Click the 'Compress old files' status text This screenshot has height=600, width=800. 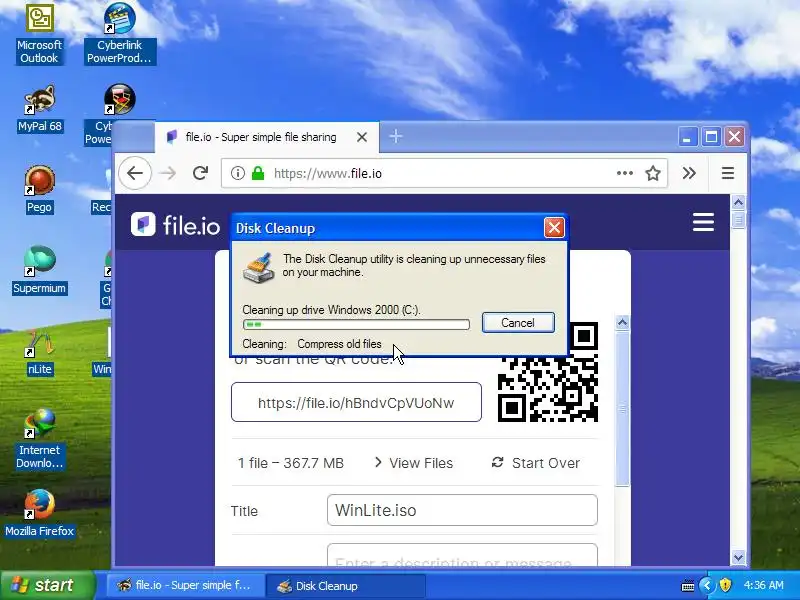(x=339, y=344)
